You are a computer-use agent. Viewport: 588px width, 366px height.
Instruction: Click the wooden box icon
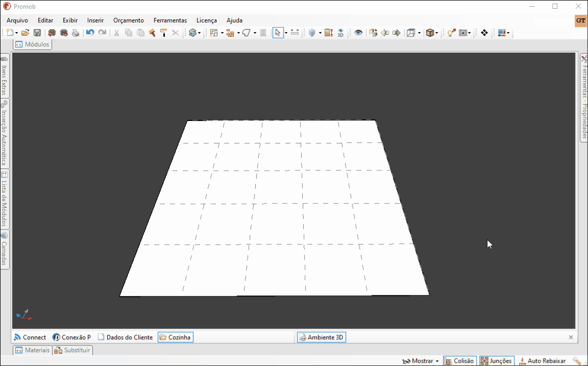coord(430,33)
